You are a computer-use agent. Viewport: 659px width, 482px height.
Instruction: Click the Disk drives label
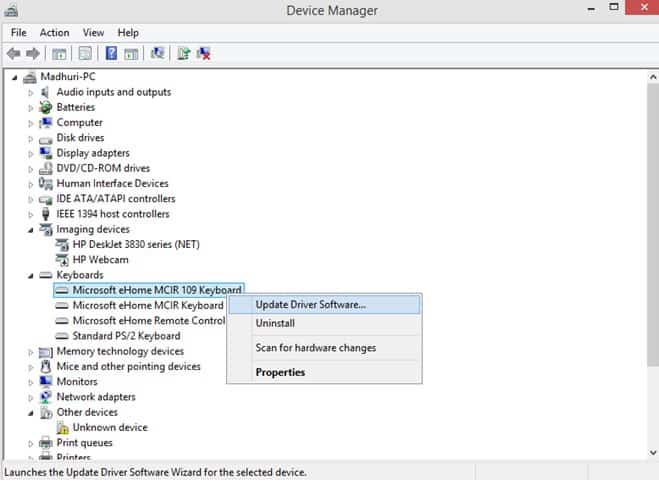point(80,138)
